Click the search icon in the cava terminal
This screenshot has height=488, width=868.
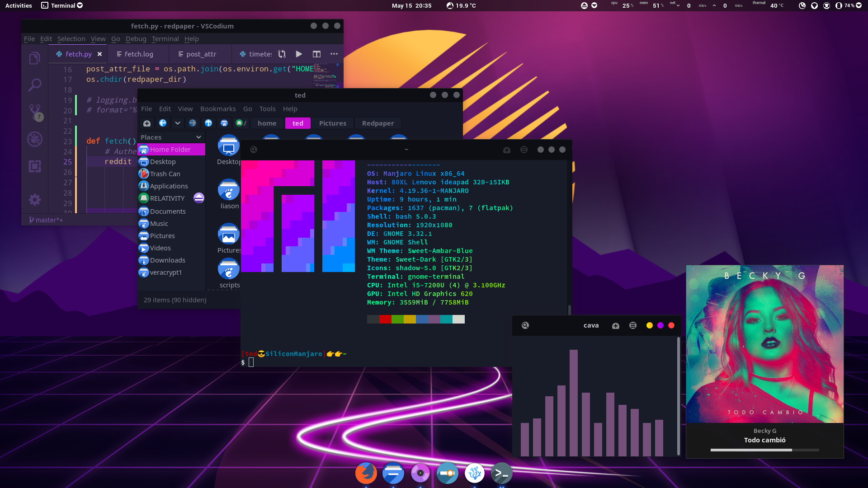tap(525, 325)
